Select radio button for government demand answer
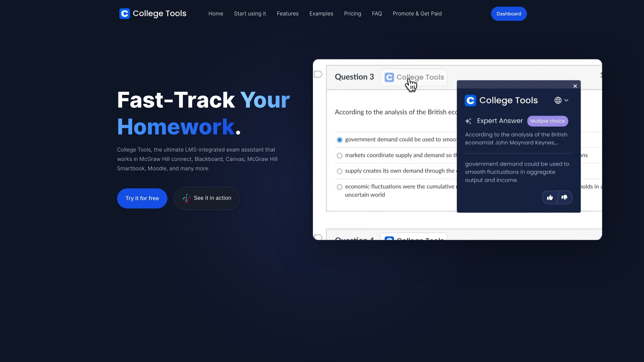The width and height of the screenshot is (644, 362). pos(339,140)
